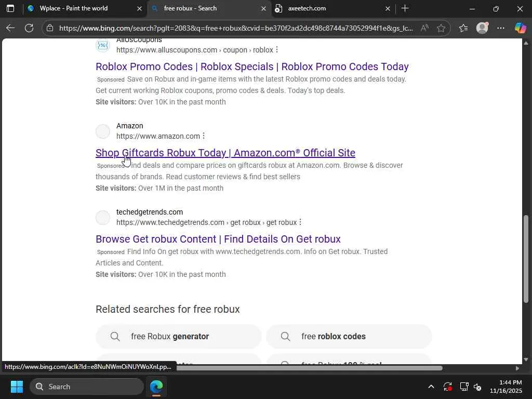Open the clock and date panel
This screenshot has height=399, width=532.
pyautogui.click(x=506, y=387)
